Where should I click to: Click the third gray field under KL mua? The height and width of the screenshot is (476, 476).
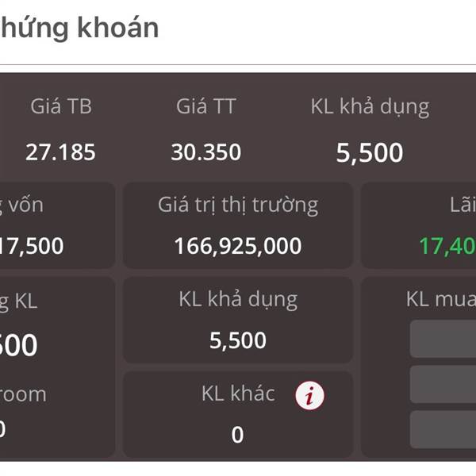[443, 429]
